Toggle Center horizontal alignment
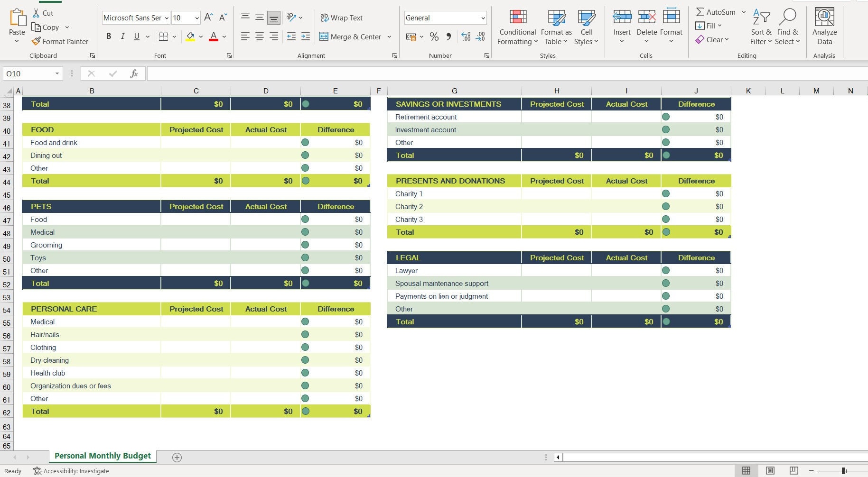868x477 pixels. pyautogui.click(x=260, y=37)
